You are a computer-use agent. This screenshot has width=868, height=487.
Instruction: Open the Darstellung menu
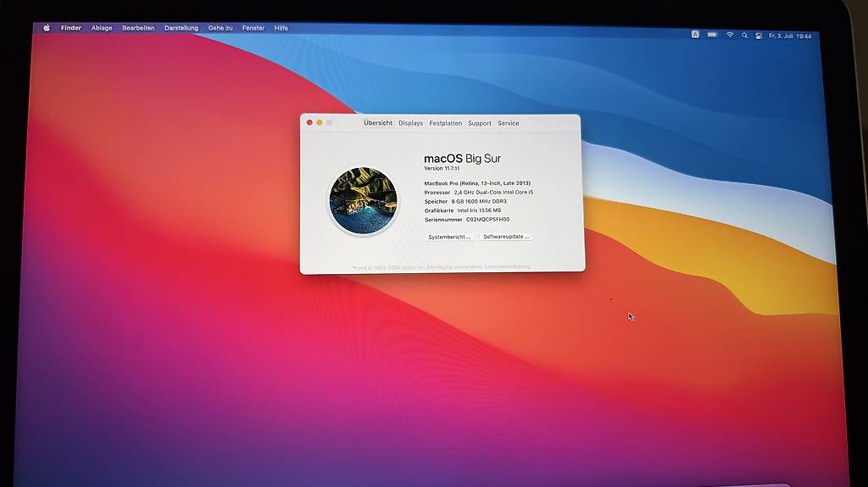point(181,28)
